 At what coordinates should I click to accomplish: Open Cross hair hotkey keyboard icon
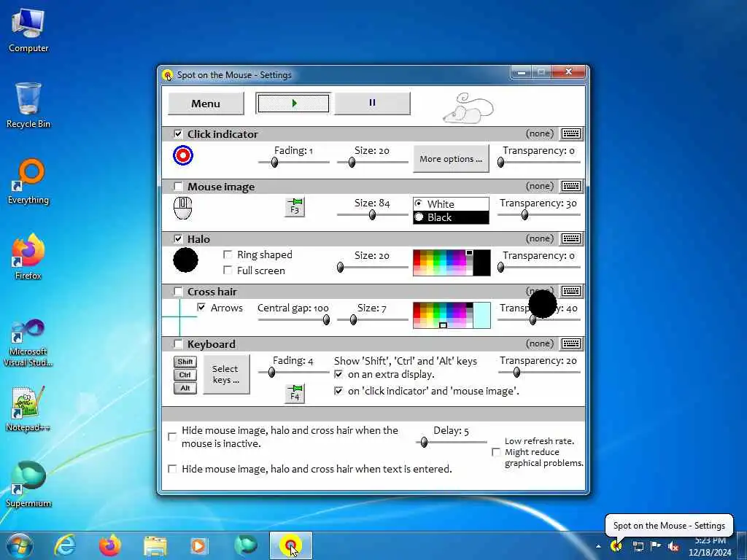click(570, 291)
